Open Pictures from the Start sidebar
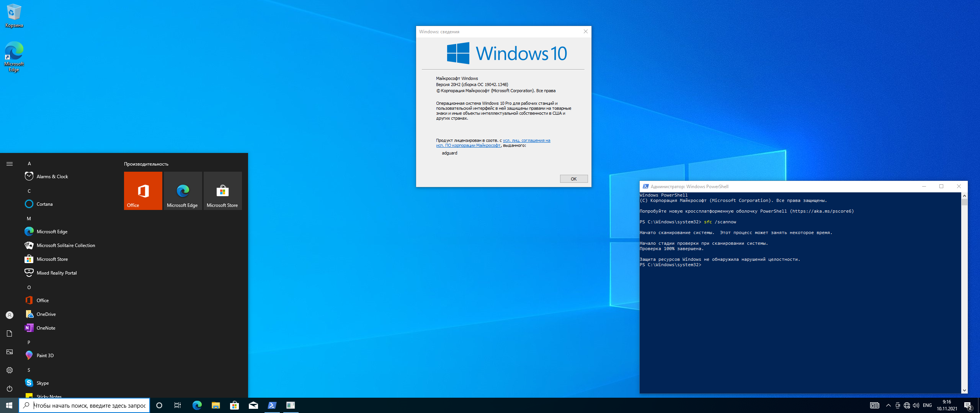This screenshot has width=980, height=413. click(x=10, y=352)
